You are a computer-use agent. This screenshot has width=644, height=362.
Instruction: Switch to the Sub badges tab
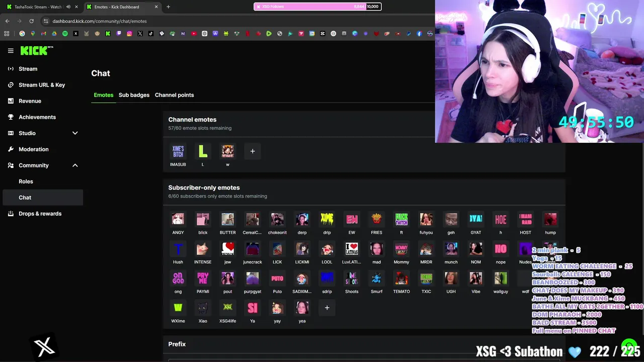point(134,95)
